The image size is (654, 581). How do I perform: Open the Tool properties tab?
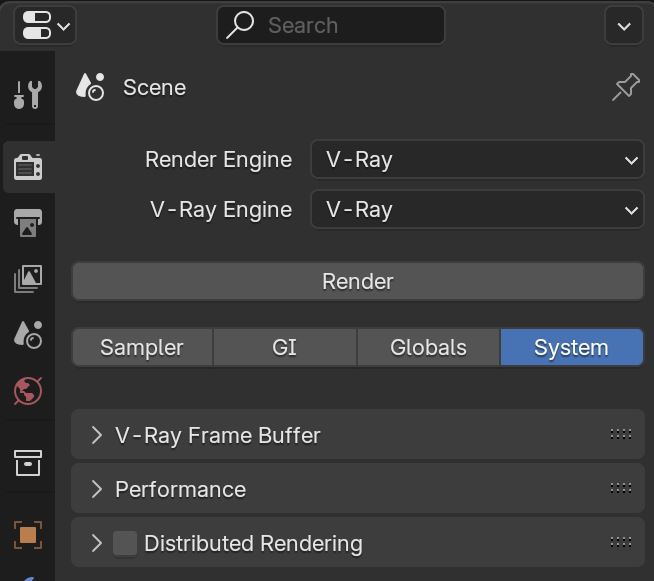[x=28, y=95]
